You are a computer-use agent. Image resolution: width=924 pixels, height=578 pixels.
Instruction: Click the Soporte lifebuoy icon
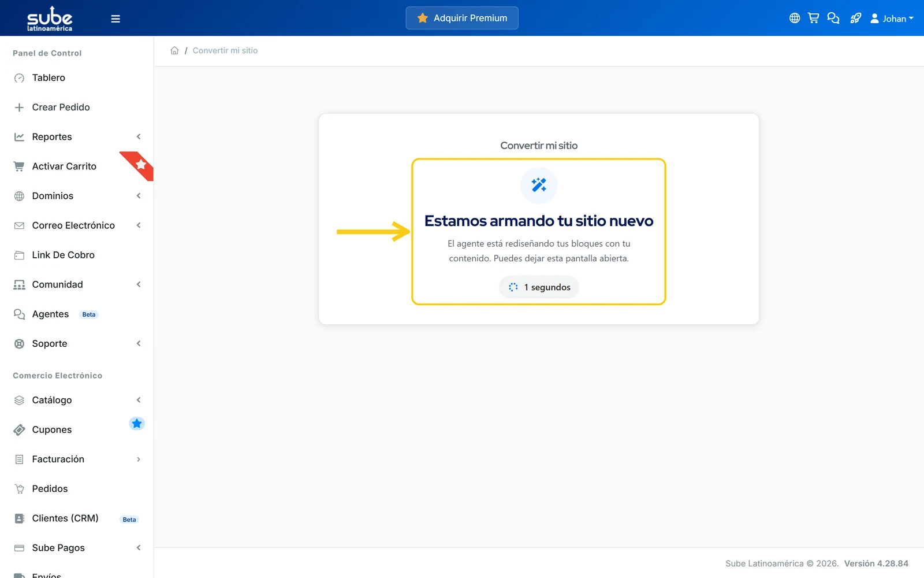[19, 344]
